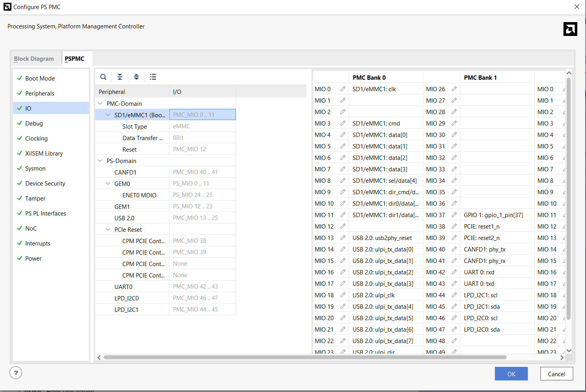Screen dimensions: 586x392
Task: Collapse the PS-Domain tree node
Action: coord(100,161)
